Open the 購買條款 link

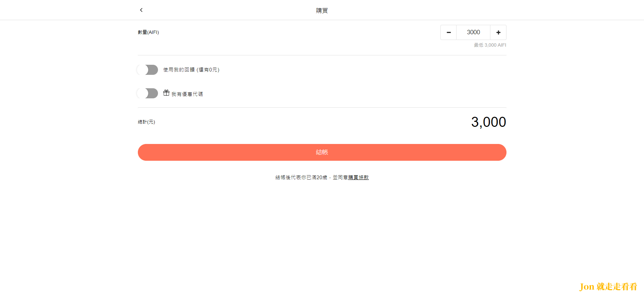pos(358,178)
